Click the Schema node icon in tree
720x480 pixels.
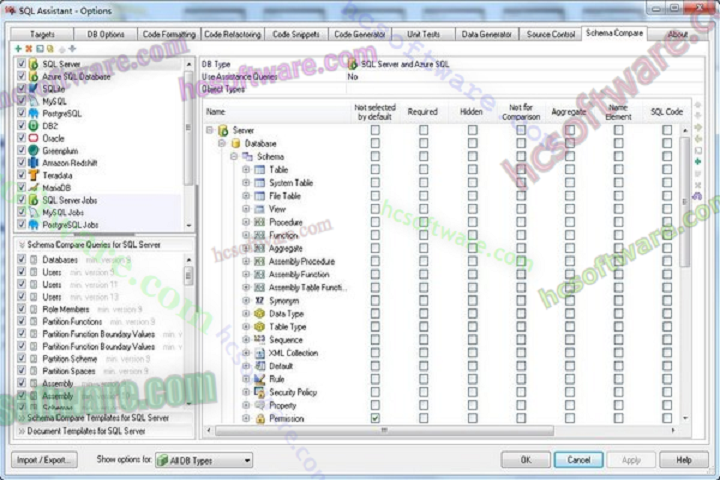tap(248, 157)
